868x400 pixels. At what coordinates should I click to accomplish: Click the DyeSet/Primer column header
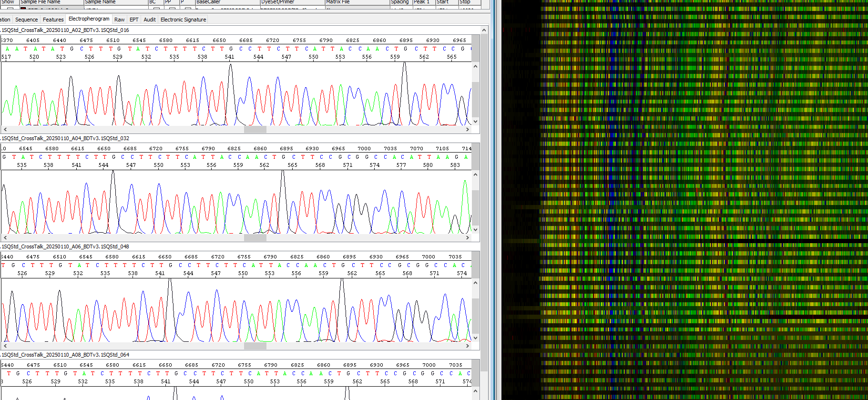(292, 2)
